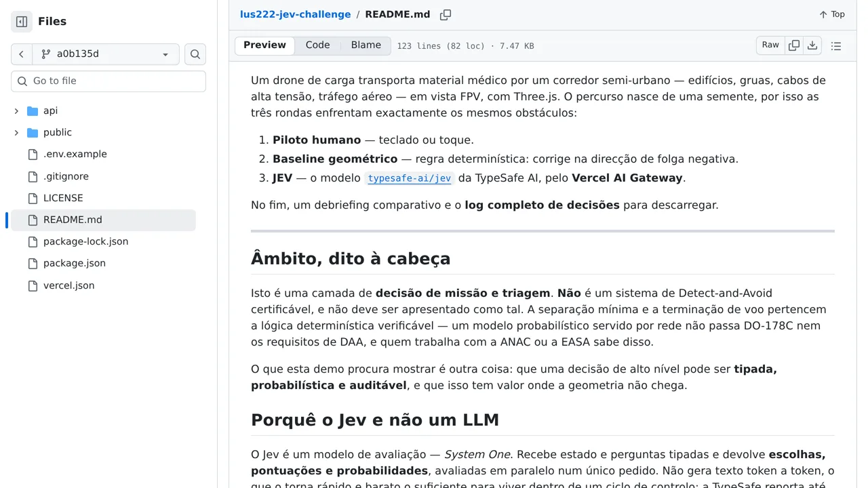
Task: Select the Preview tab
Action: click(x=264, y=45)
